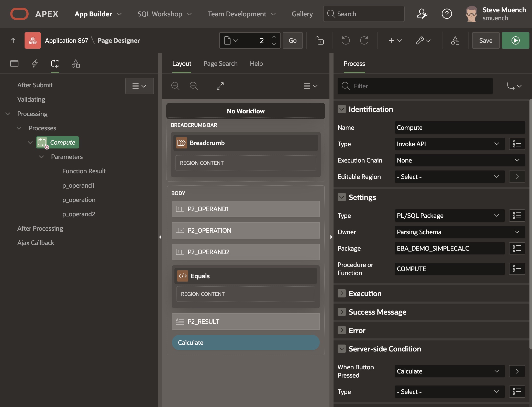Collapse the Identification section toggle
The image size is (532, 407).
point(342,109)
